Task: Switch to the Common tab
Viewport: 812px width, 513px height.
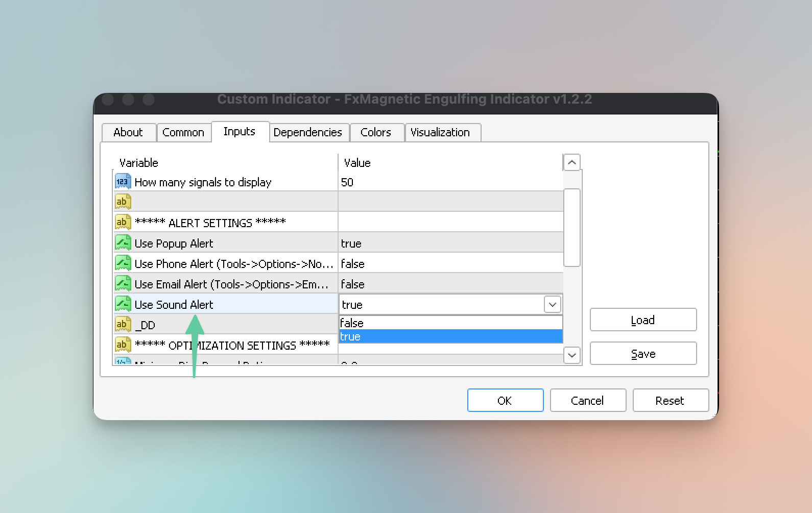Action: coord(183,133)
